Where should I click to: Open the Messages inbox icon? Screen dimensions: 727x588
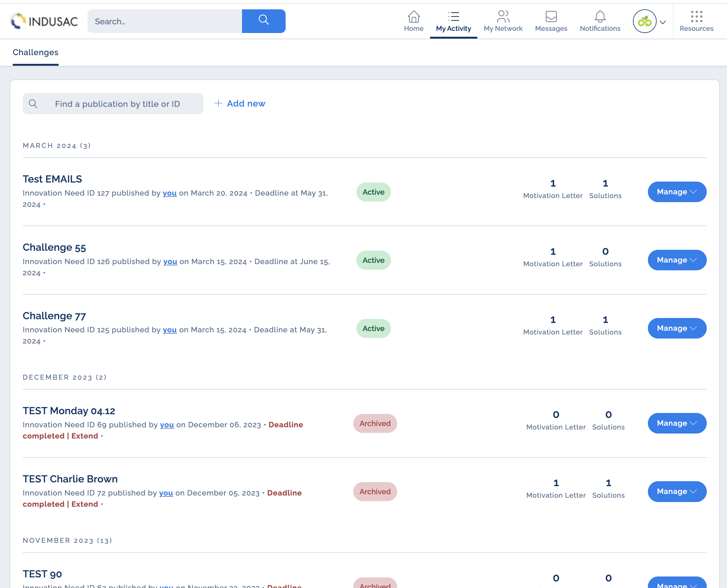tap(551, 17)
